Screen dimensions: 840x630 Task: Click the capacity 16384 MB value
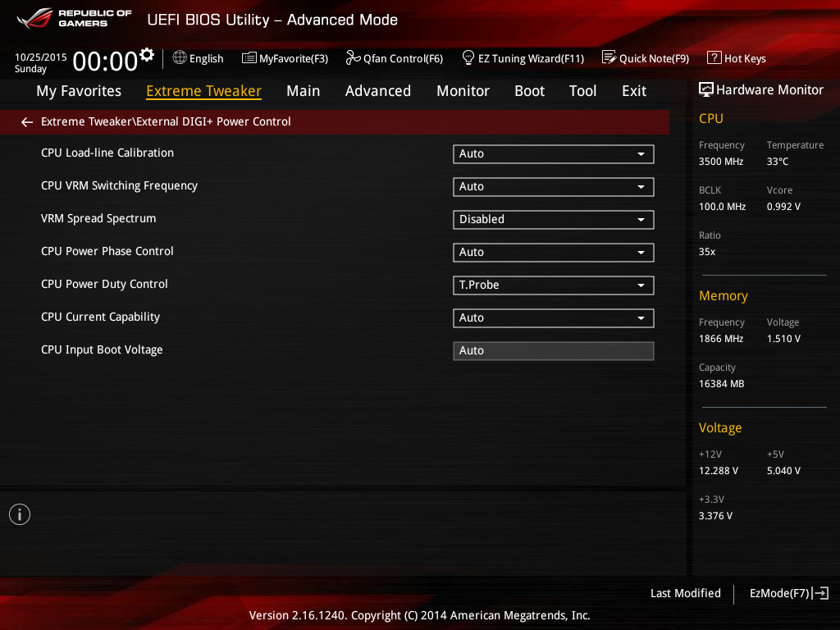coord(721,384)
